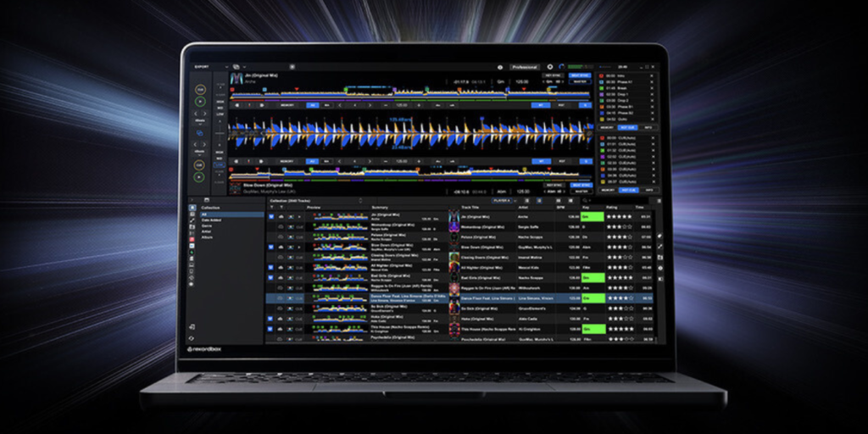The width and height of the screenshot is (868, 434).
Task: Click the deck layout icon beside EXPORT
Action: [x=236, y=67]
